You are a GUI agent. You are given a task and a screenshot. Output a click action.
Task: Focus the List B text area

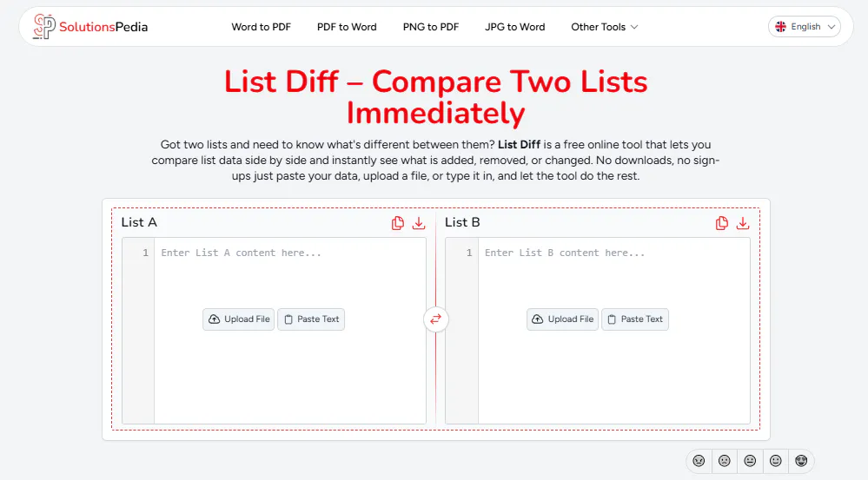pos(614,331)
